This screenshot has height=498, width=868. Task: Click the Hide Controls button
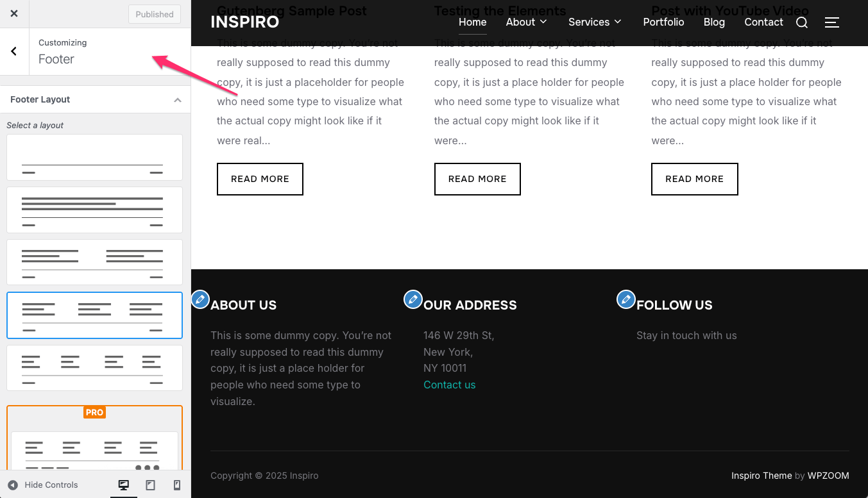(x=44, y=485)
